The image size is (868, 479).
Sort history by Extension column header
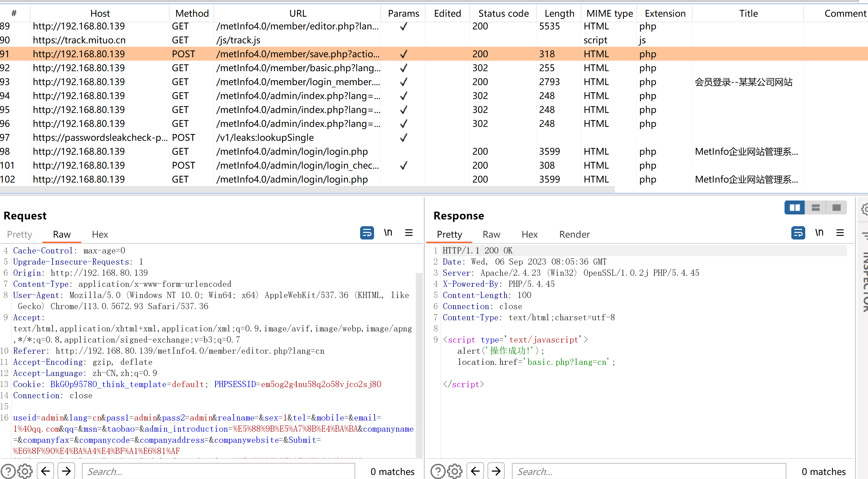pyautogui.click(x=665, y=14)
